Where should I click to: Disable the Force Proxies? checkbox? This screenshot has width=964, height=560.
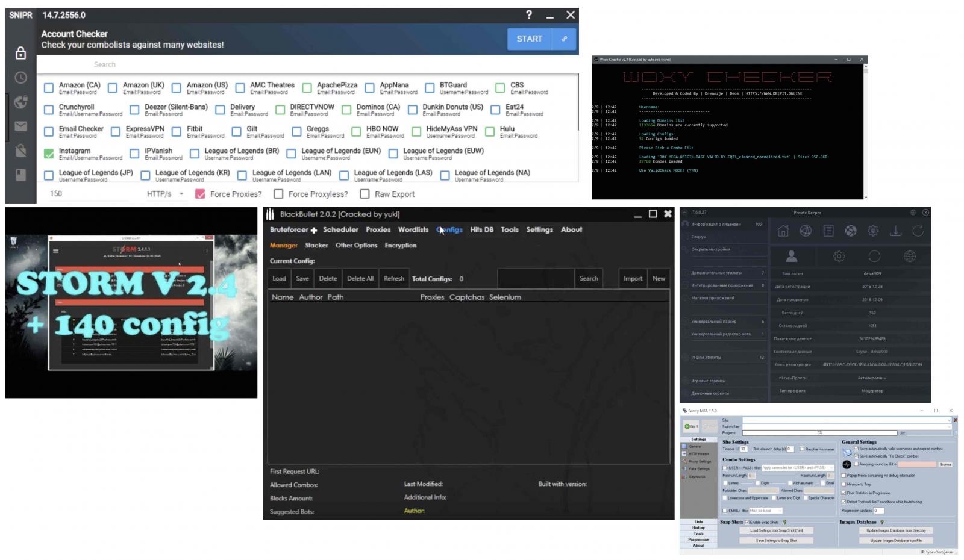point(200,194)
